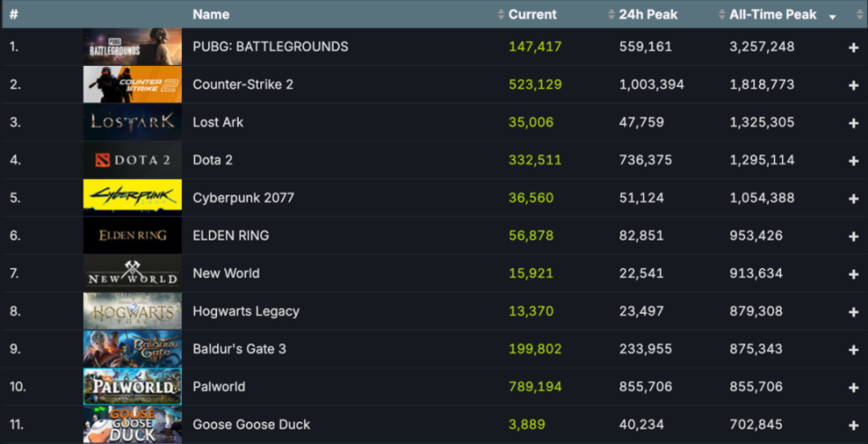This screenshot has height=444, width=868.
Task: Select all-time peak value 3,257,248
Action: (x=761, y=46)
